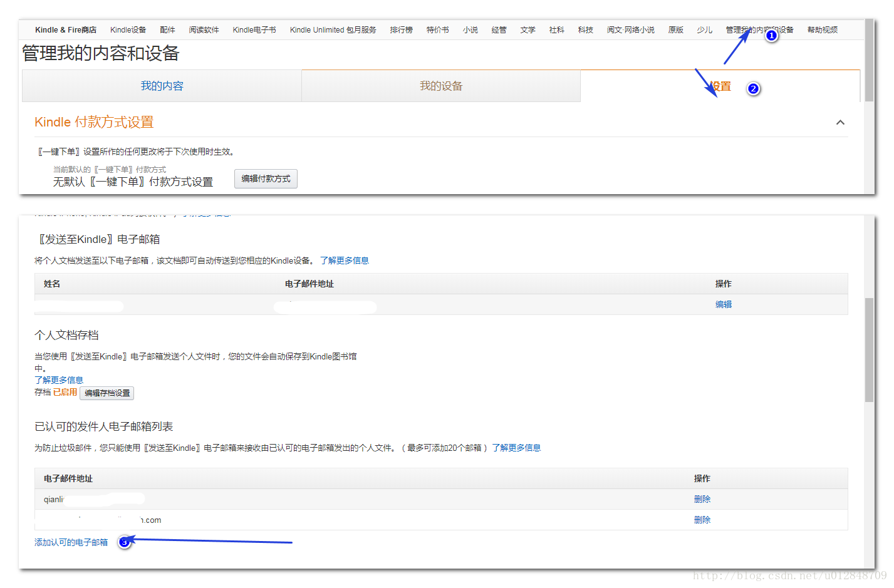Open Kindle电子书 navigation item
The height and width of the screenshot is (588, 894).
click(254, 30)
